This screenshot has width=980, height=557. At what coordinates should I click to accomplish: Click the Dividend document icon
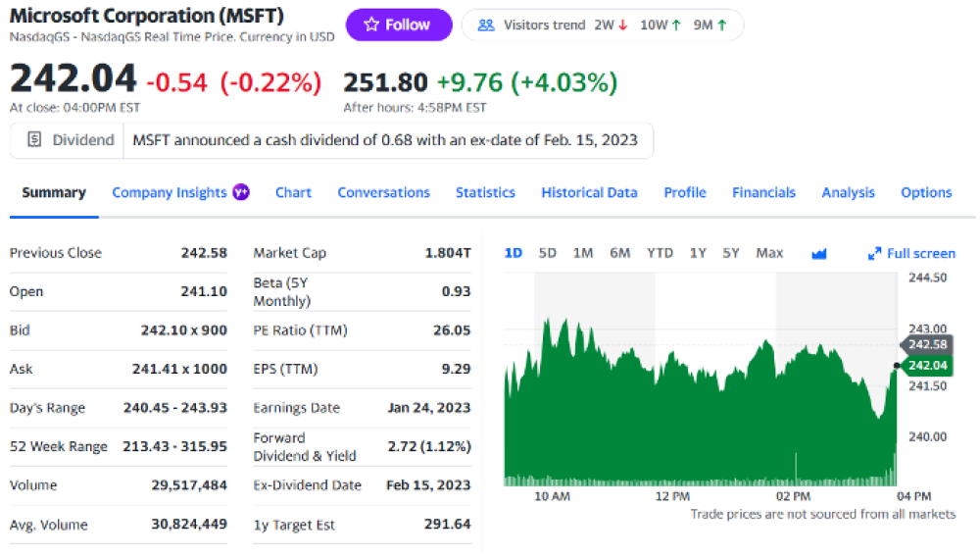[34, 140]
